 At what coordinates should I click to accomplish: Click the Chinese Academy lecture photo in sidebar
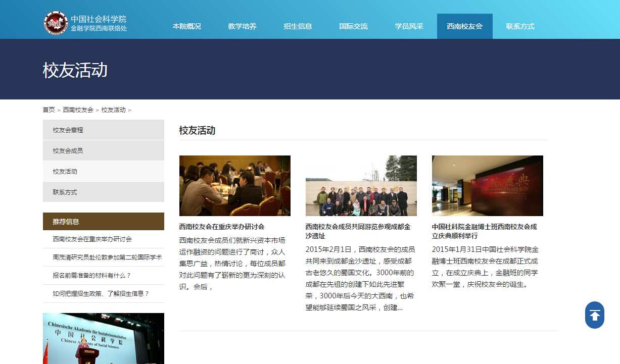(103, 338)
